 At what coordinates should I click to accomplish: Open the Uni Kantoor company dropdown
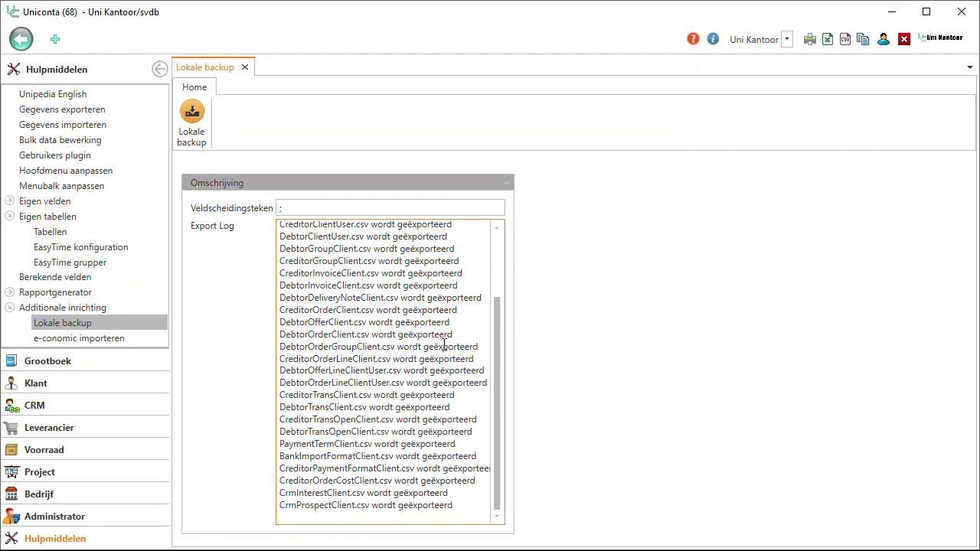pyautogui.click(x=786, y=39)
